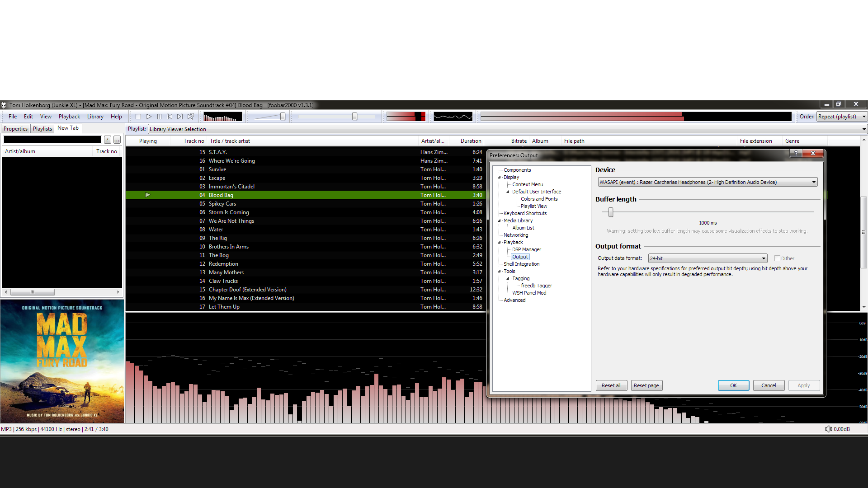Select the New Tab tab
The height and width of the screenshot is (488, 868).
[68, 128]
